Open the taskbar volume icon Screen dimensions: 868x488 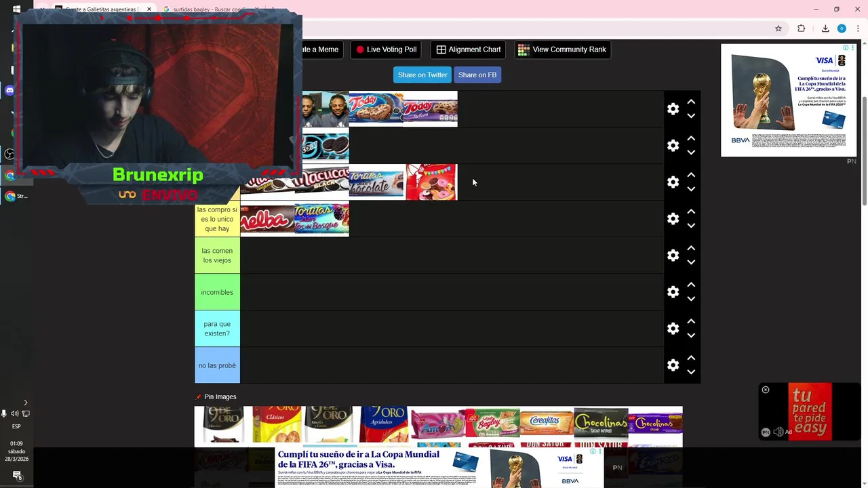[x=14, y=413]
